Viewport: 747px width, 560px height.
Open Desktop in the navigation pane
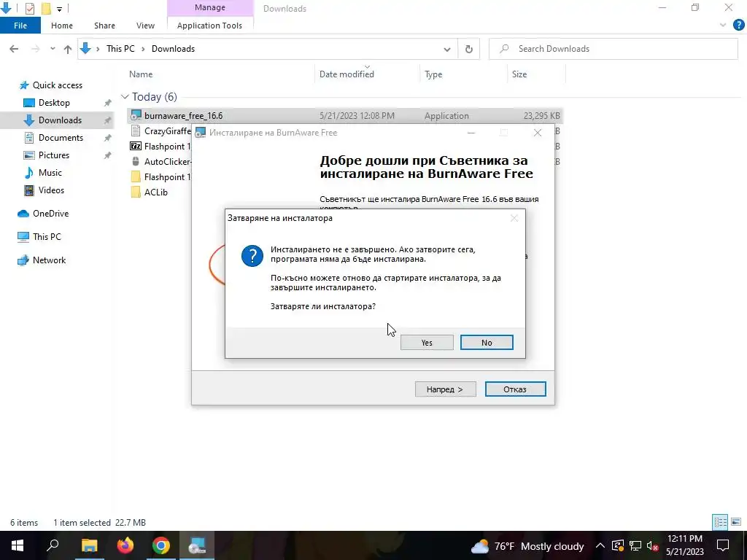pyautogui.click(x=54, y=103)
